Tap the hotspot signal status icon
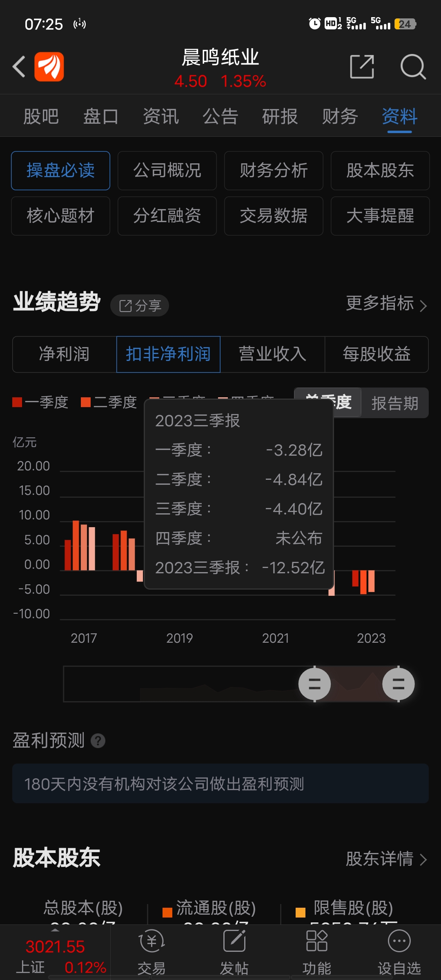 pyautogui.click(x=80, y=24)
